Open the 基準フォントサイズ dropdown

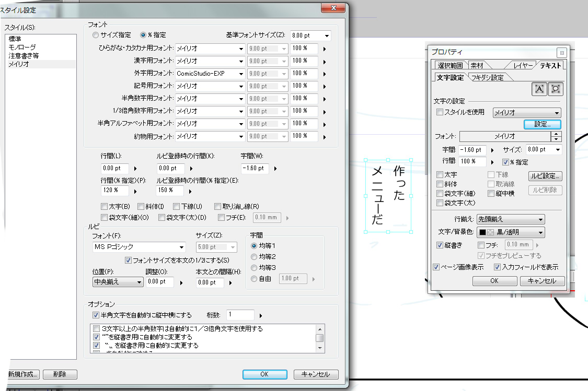pos(327,35)
